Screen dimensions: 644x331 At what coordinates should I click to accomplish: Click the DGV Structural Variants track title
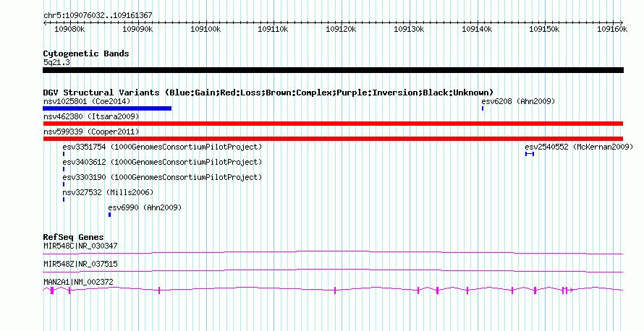268,93
